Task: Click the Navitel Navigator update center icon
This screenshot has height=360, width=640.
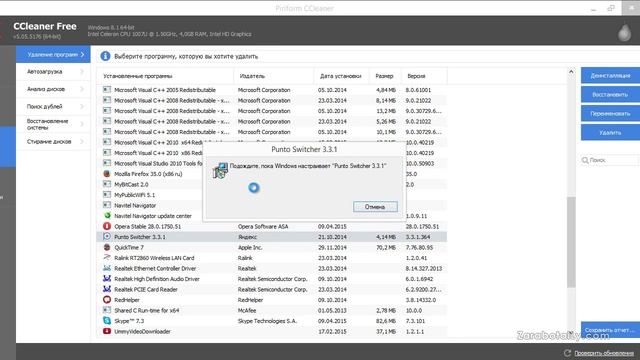Action: pyautogui.click(x=107, y=216)
